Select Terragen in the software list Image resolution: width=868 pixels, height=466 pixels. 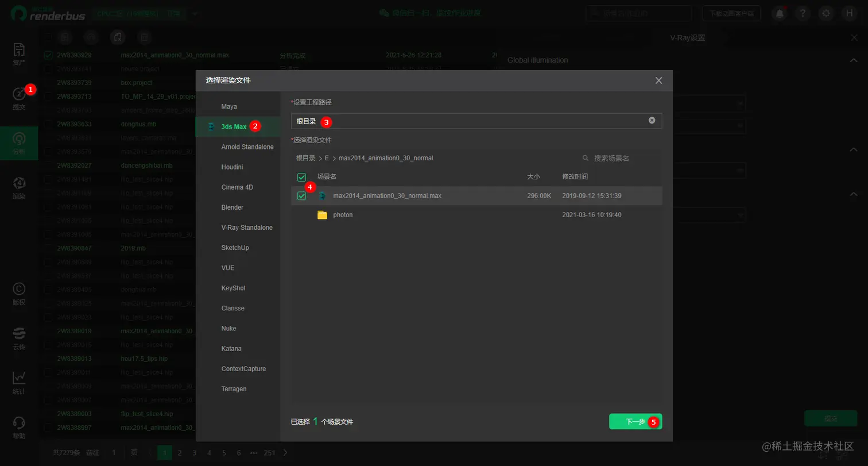pos(238,389)
